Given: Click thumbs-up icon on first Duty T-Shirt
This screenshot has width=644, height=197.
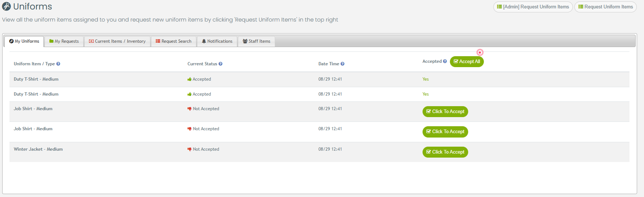Looking at the screenshot, I should pyautogui.click(x=189, y=79).
